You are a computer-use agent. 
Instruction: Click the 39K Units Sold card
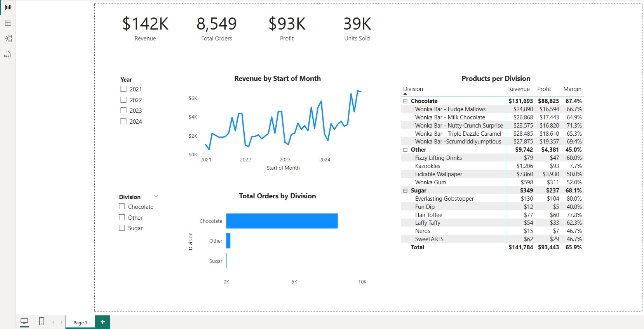[x=357, y=28]
